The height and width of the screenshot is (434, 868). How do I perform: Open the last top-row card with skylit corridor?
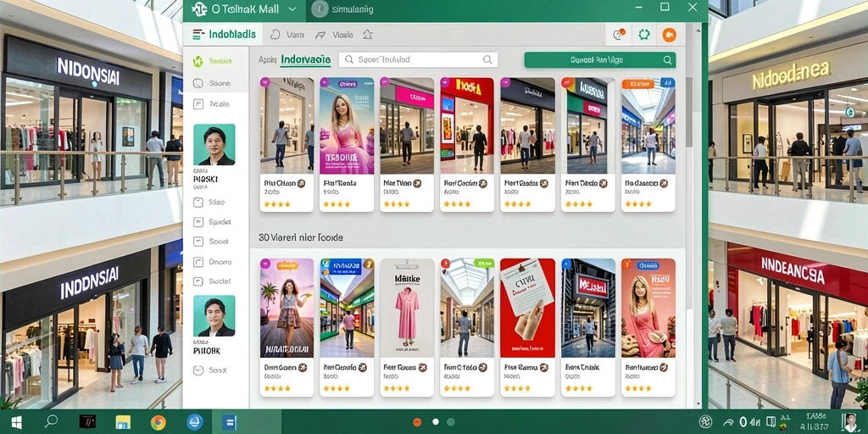[648, 144]
